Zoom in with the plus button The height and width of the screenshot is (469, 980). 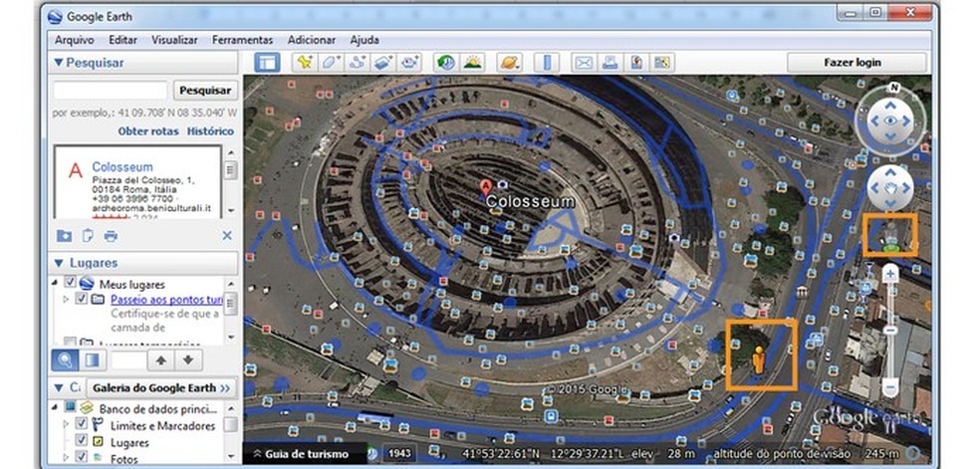pos(891,274)
